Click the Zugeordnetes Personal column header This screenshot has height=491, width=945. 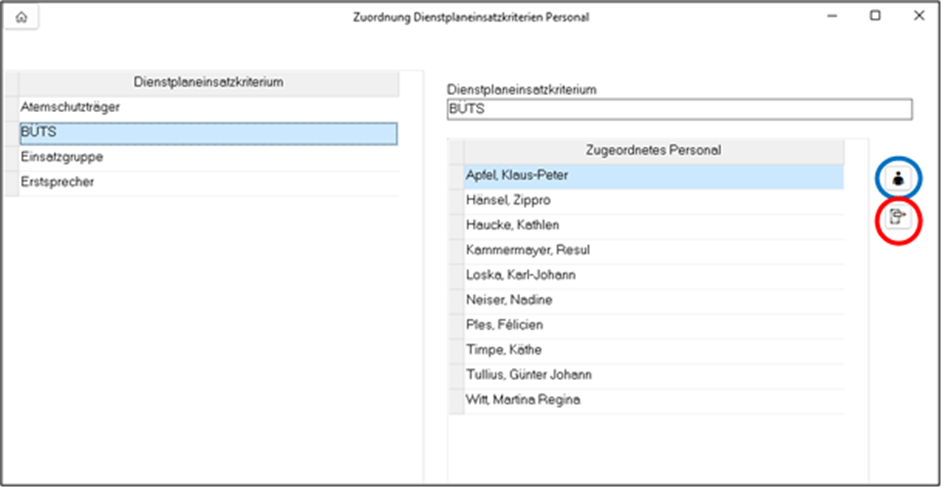[653, 150]
